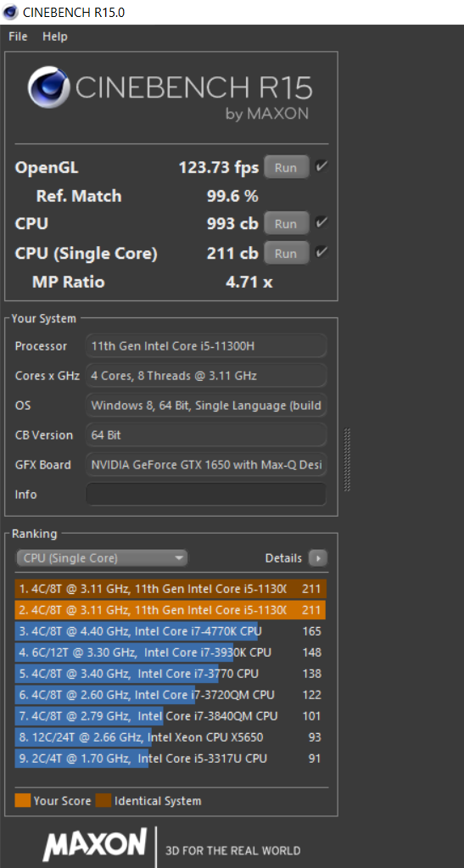
Task: Select ranking row Core i7-3930K
Action: click(x=171, y=652)
